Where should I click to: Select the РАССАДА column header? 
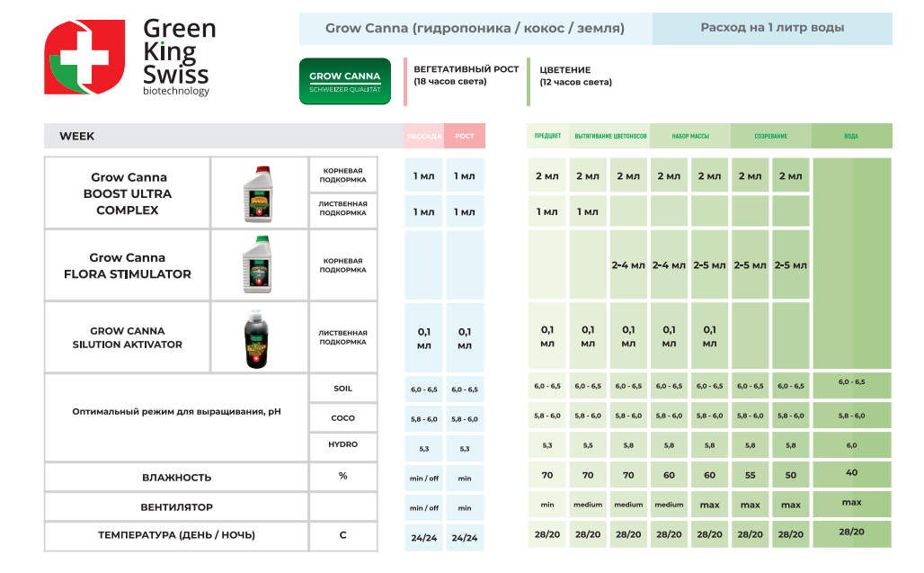tap(423, 136)
